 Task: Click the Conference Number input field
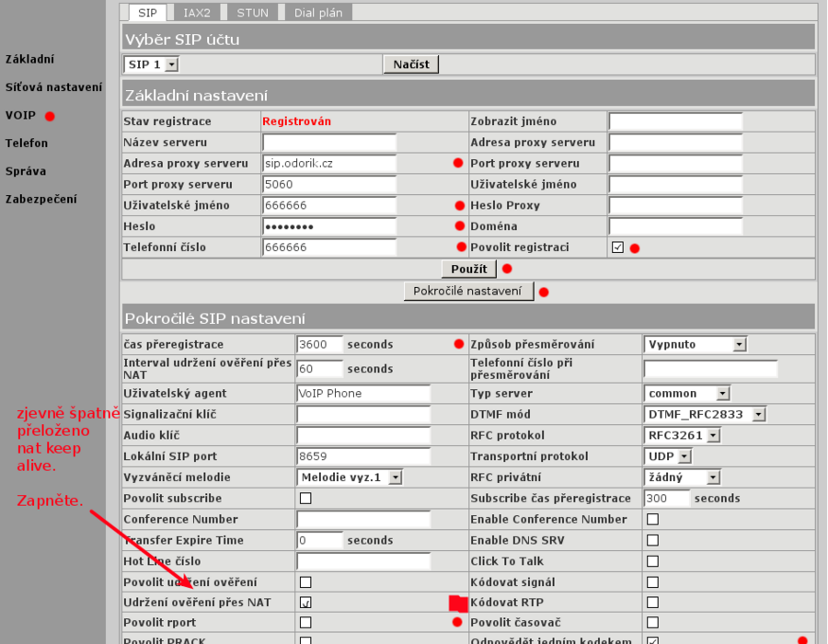click(x=363, y=520)
